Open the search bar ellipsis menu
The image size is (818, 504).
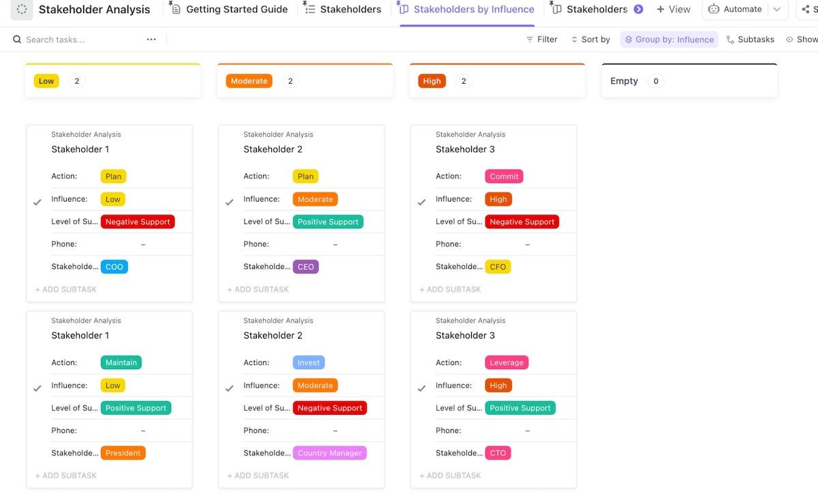click(x=151, y=40)
